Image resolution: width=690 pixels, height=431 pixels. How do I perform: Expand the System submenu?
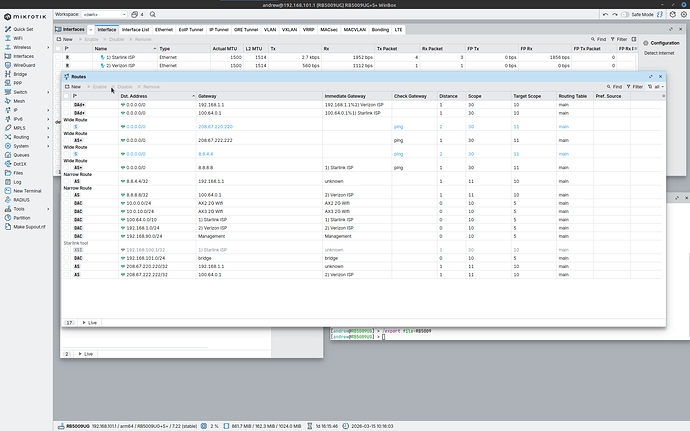[x=48, y=146]
